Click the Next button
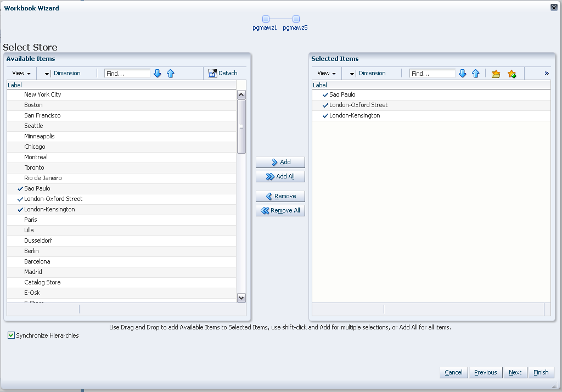 tap(515, 372)
